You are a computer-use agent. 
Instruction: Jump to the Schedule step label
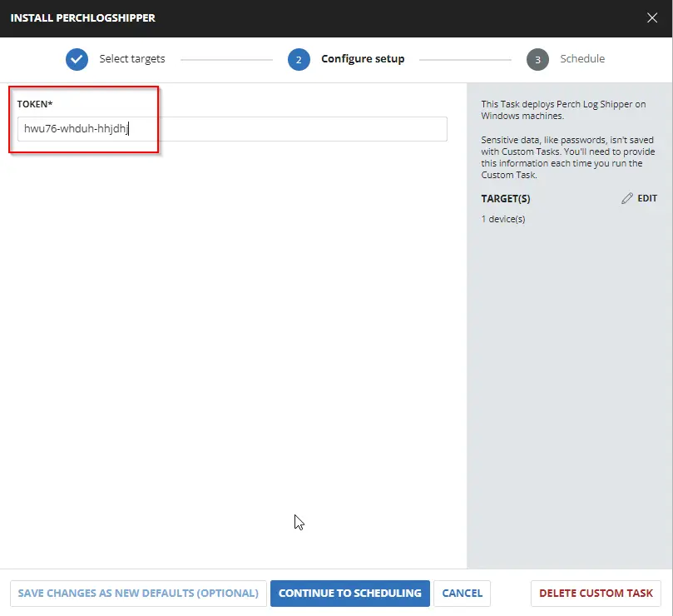tap(582, 58)
